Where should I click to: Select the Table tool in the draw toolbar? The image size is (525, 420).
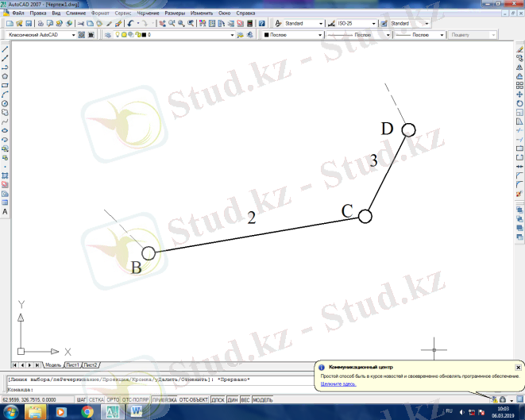click(x=5, y=202)
